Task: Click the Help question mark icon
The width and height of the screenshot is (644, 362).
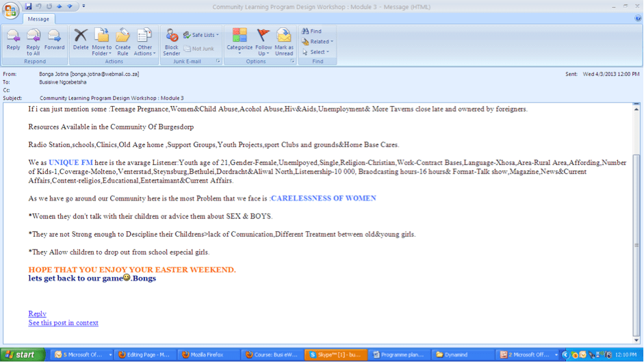Action: coord(637,18)
